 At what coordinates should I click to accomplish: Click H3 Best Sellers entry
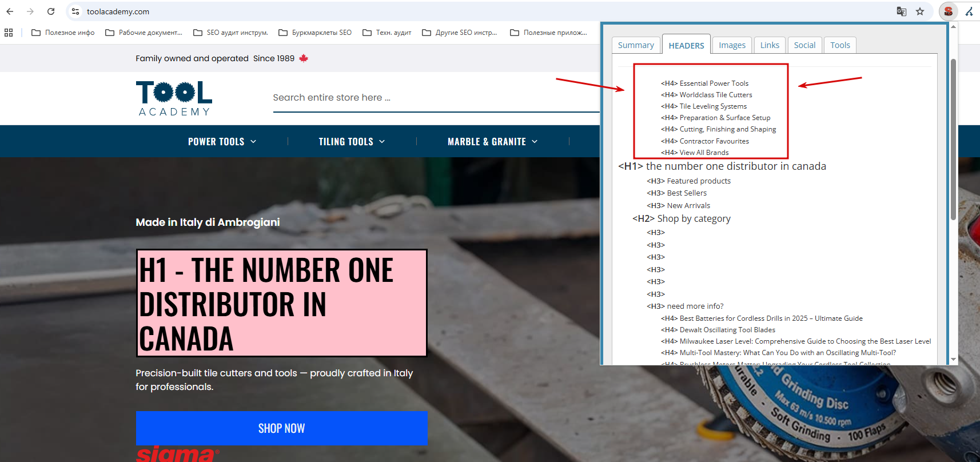click(x=676, y=193)
